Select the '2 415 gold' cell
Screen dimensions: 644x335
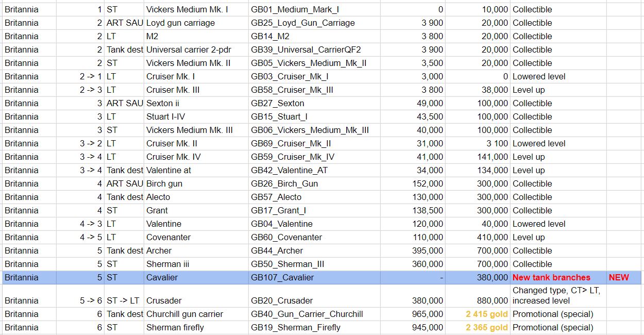[x=478, y=314]
